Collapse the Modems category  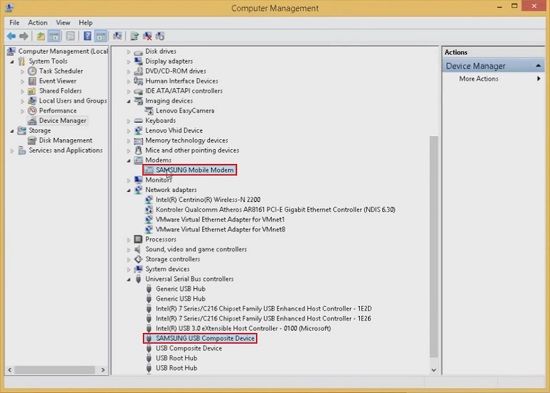click(x=129, y=161)
